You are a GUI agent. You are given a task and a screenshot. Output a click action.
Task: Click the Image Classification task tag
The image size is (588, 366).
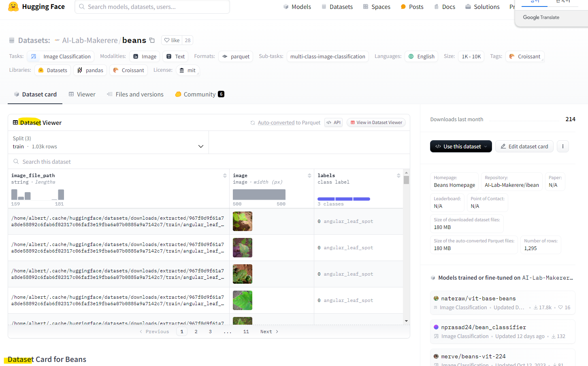(x=61, y=56)
